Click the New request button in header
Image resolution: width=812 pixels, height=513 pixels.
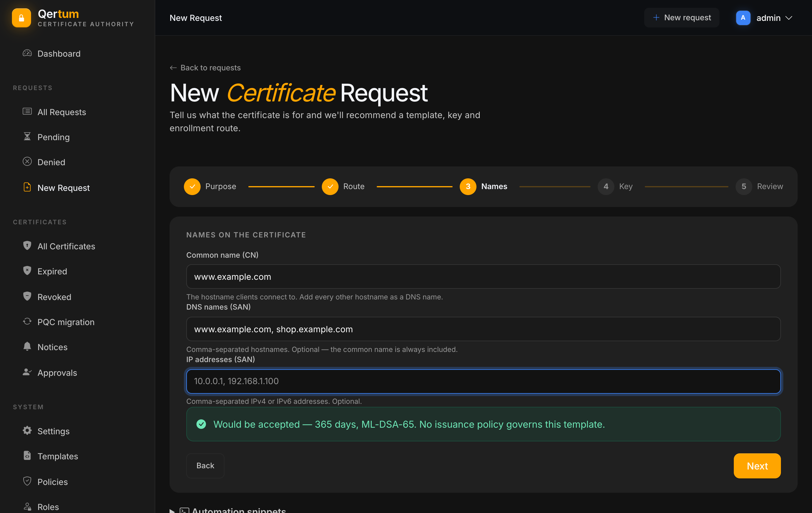tap(682, 18)
